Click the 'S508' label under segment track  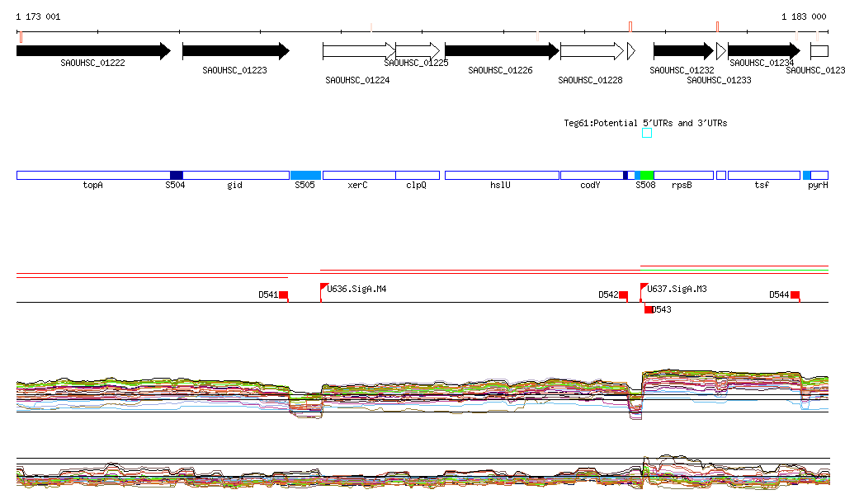click(645, 186)
